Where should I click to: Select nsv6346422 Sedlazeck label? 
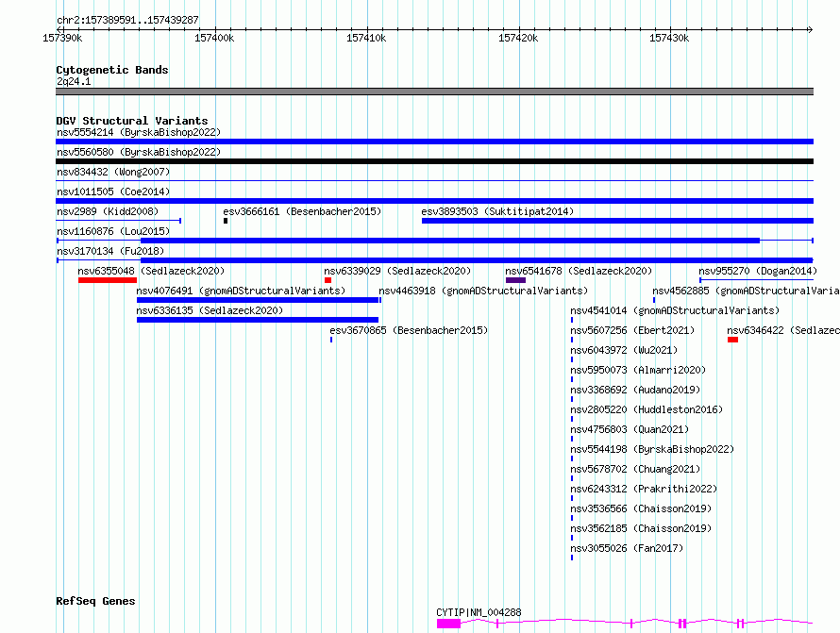(783, 330)
